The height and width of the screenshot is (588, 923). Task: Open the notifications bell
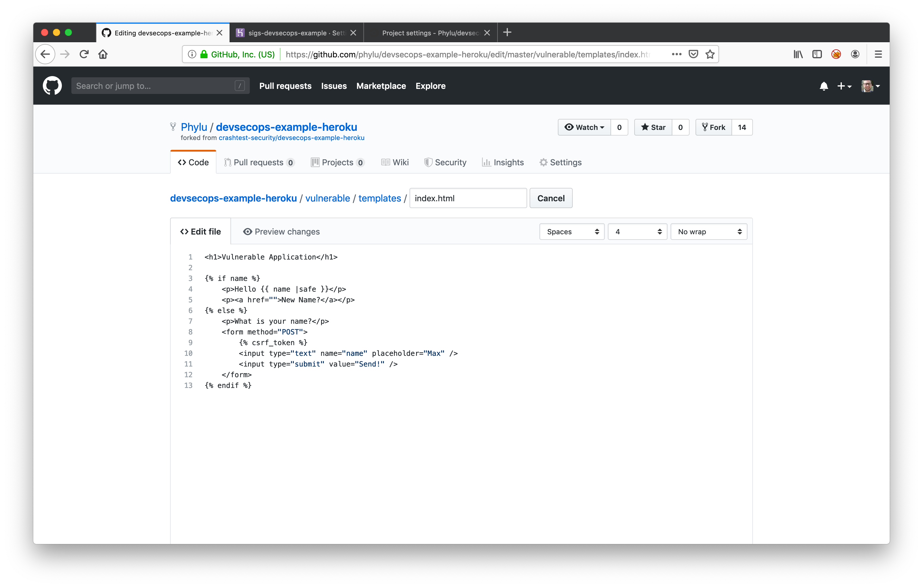click(x=823, y=86)
